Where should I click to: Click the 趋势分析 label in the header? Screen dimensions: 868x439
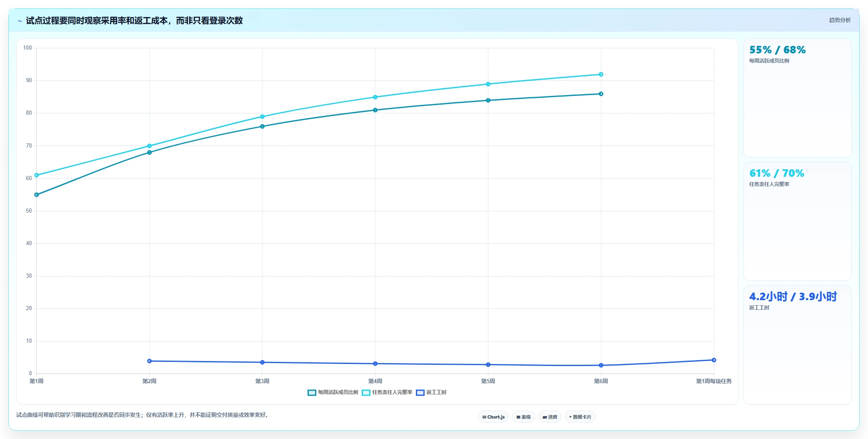[840, 20]
